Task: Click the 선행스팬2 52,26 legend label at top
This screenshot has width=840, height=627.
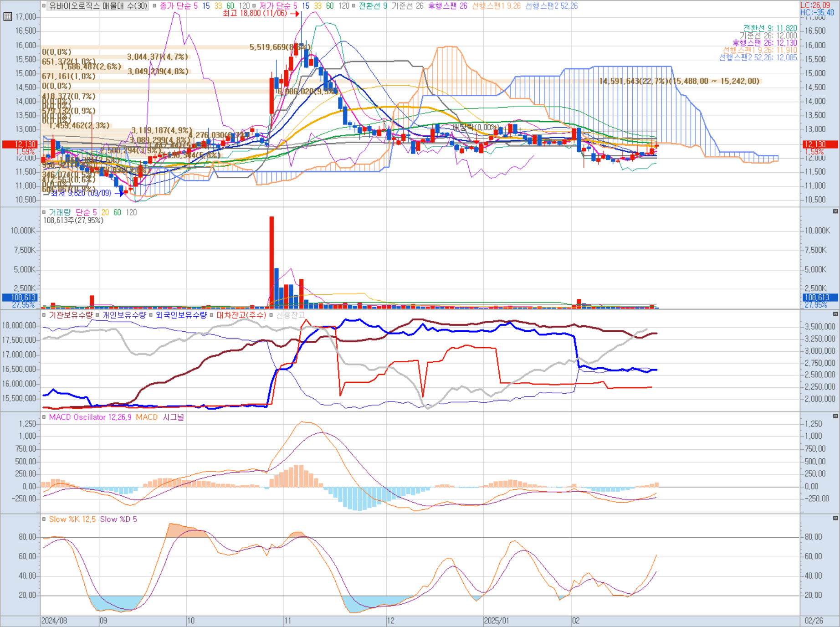Action: point(552,6)
